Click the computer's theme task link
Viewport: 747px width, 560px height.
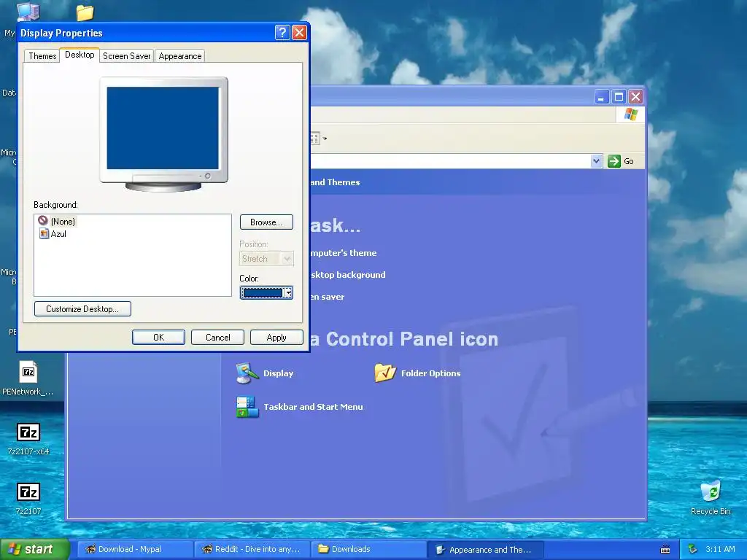click(344, 253)
